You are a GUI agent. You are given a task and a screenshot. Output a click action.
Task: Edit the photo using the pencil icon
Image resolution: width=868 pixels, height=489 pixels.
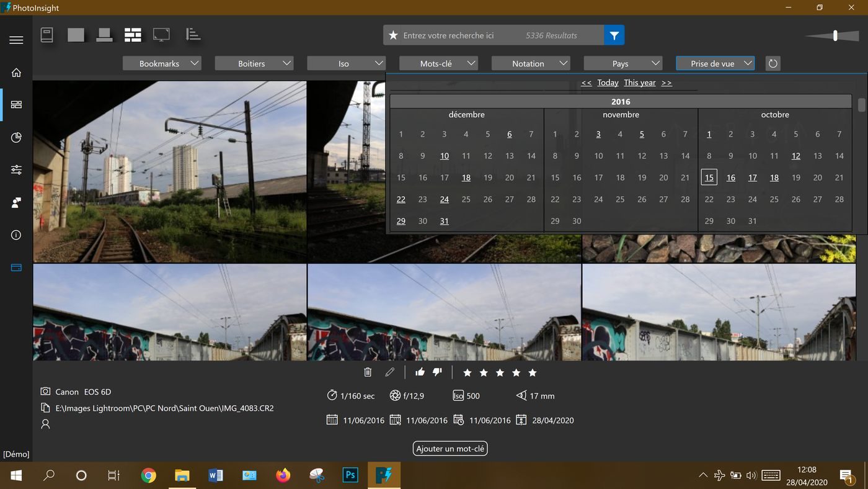[389, 372]
